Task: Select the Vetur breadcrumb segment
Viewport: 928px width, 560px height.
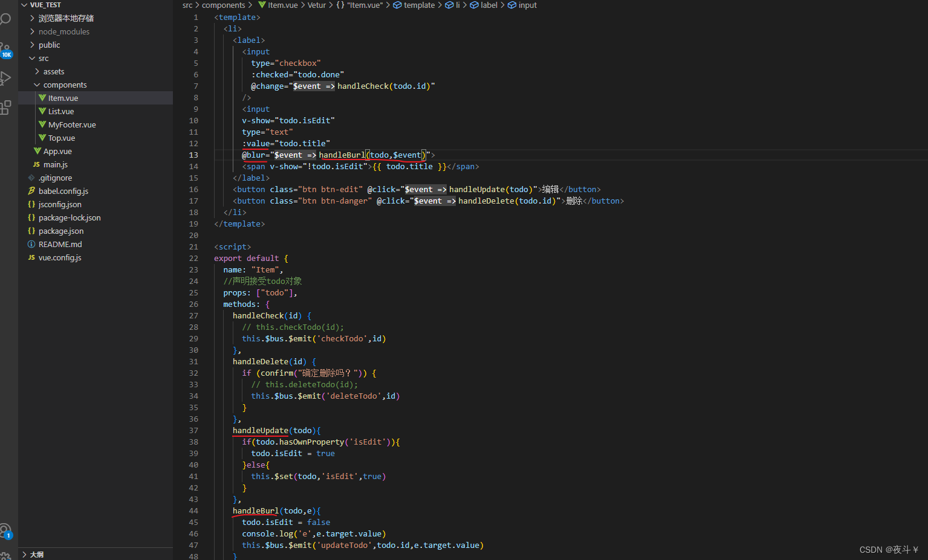Action: point(316,5)
